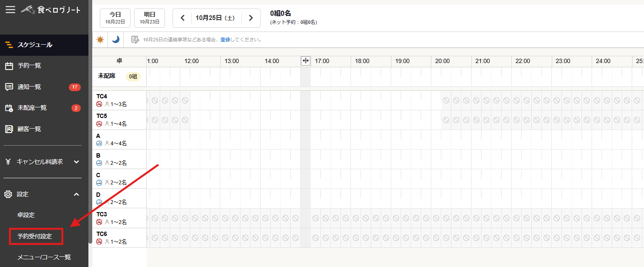Viewport: 644px width, 267px height.
Task: Click the 0組 badge in 未配席 row
Action: 133,77
